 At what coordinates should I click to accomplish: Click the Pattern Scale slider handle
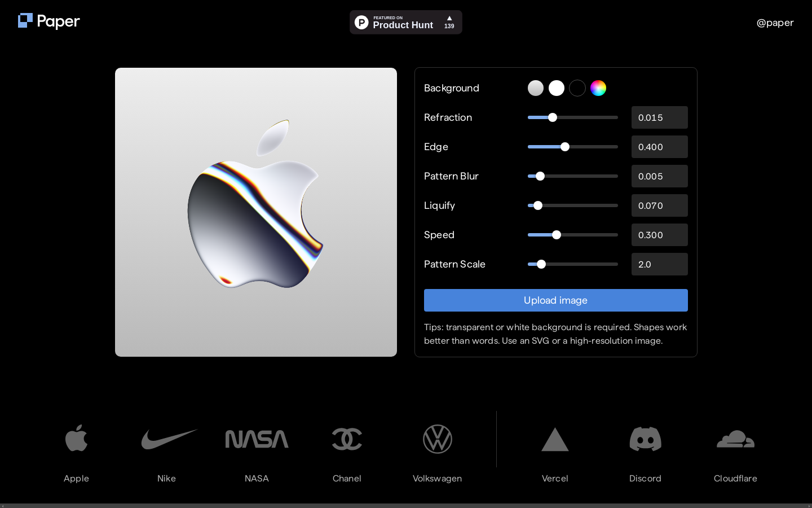541,264
